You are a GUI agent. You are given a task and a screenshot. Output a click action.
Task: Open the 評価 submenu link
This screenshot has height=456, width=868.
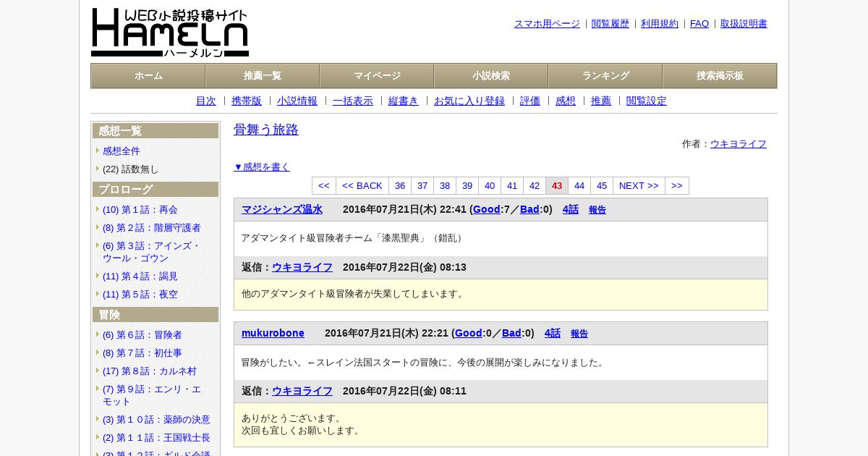[530, 101]
